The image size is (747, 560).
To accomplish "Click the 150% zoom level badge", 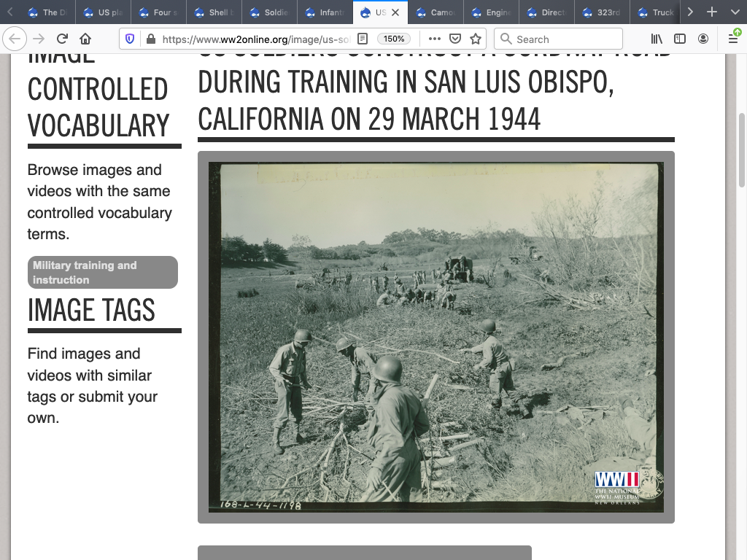I will point(394,39).
